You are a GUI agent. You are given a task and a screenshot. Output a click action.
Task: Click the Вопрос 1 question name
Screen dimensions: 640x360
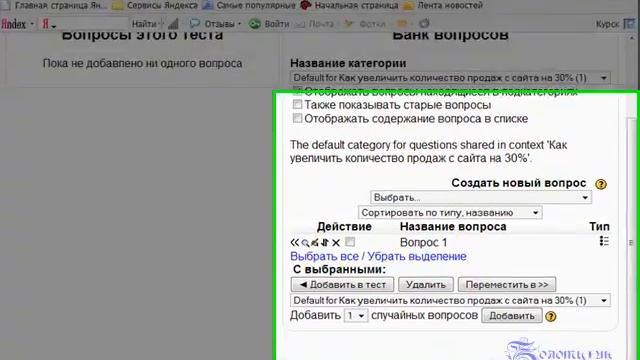coord(423,242)
